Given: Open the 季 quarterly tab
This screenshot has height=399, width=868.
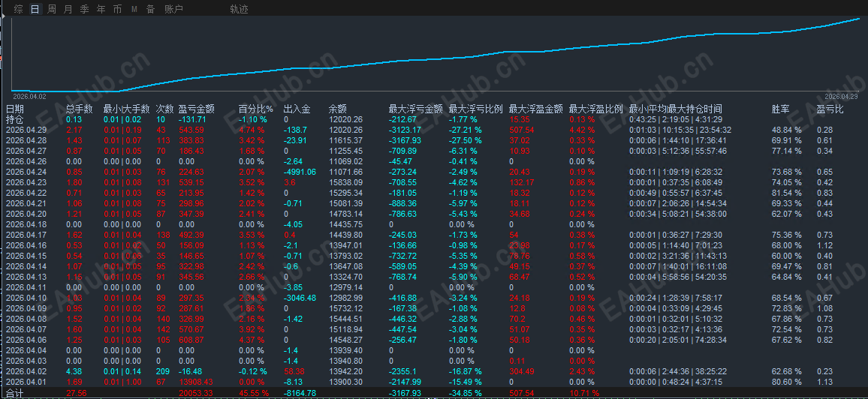Looking at the screenshot, I should click(x=84, y=9).
